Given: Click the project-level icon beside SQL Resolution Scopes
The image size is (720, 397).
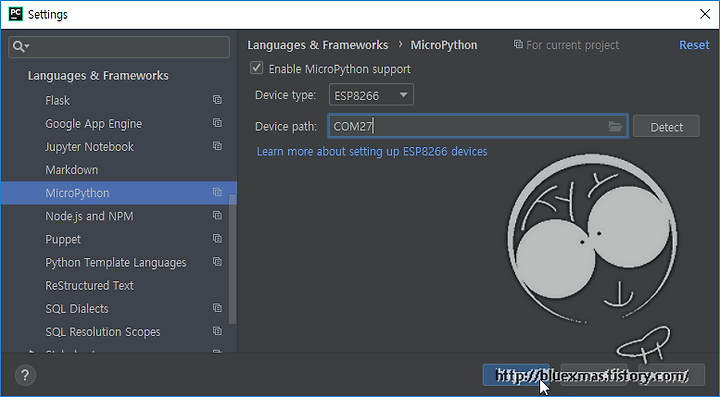Looking at the screenshot, I should tap(217, 331).
